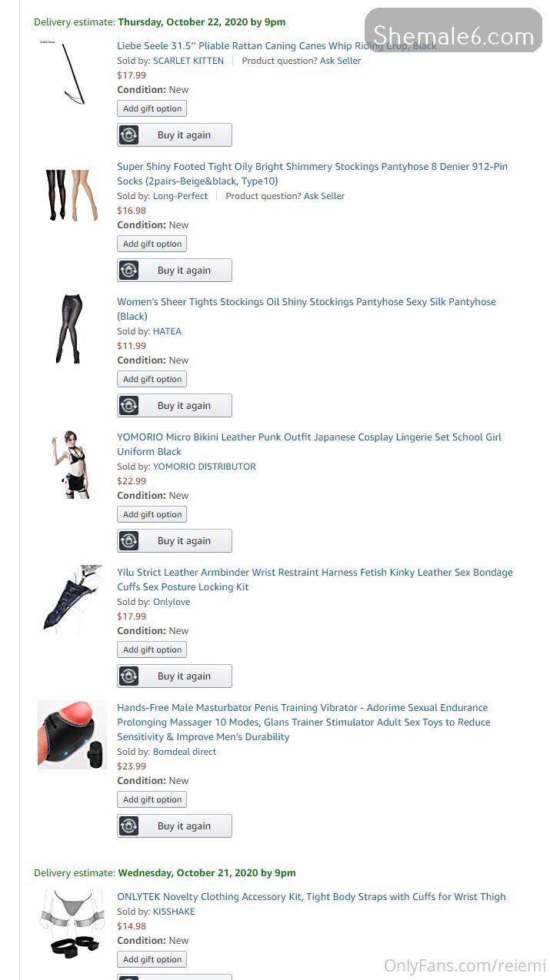Click the Buy it again icon for Long-Perfect stockings
Image resolution: width=550 pixels, height=980 pixels.
(x=129, y=271)
